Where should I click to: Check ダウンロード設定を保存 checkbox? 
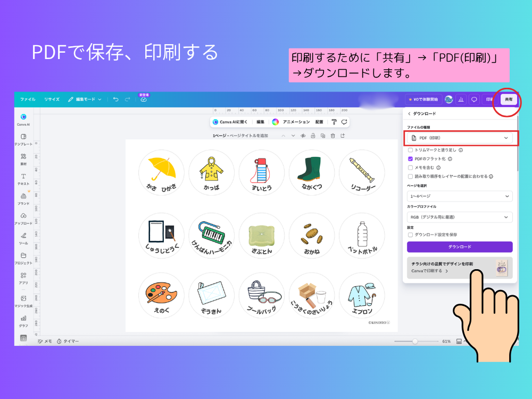(410, 235)
